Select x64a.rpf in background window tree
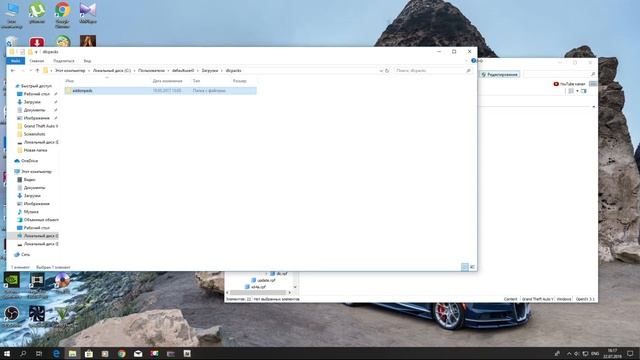640x360 pixels. click(x=255, y=287)
